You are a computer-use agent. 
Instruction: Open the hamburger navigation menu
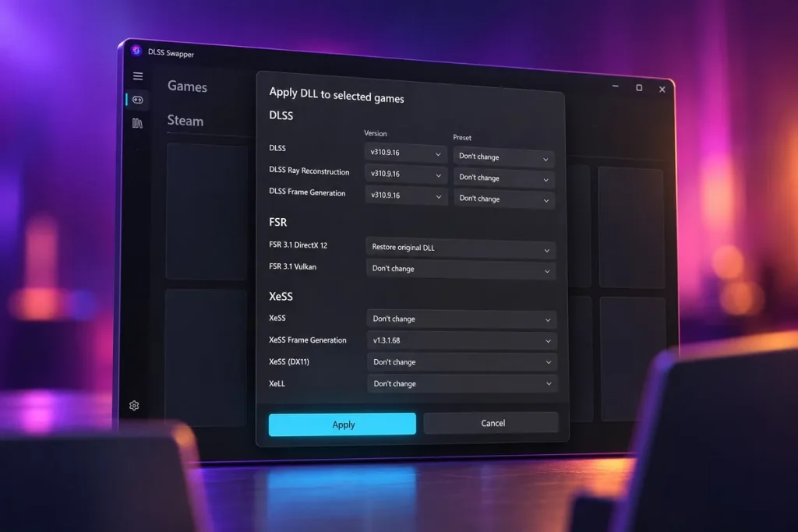(x=138, y=76)
